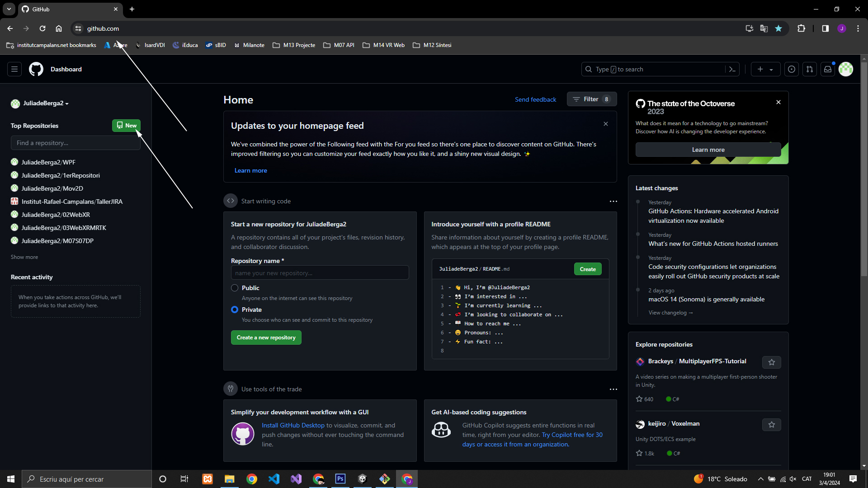Open Pull requests icon in header
The image size is (868, 488).
810,69
